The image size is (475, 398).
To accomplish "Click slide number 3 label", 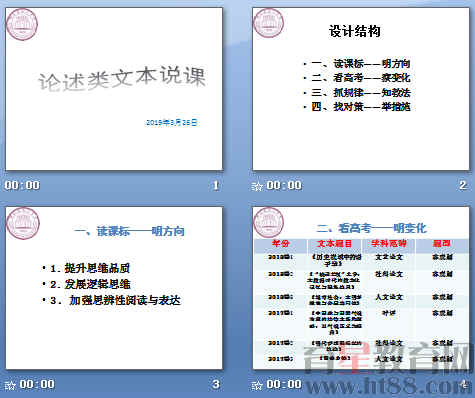I will coord(216,384).
